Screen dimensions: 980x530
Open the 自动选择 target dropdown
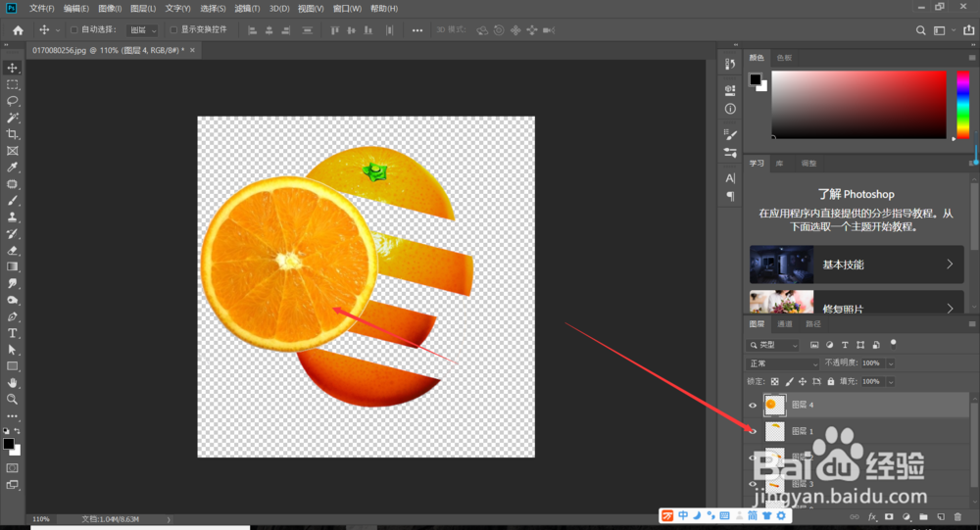142,30
